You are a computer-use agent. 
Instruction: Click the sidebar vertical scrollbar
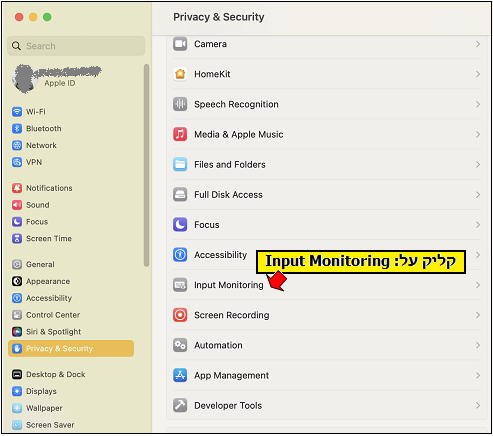146,165
